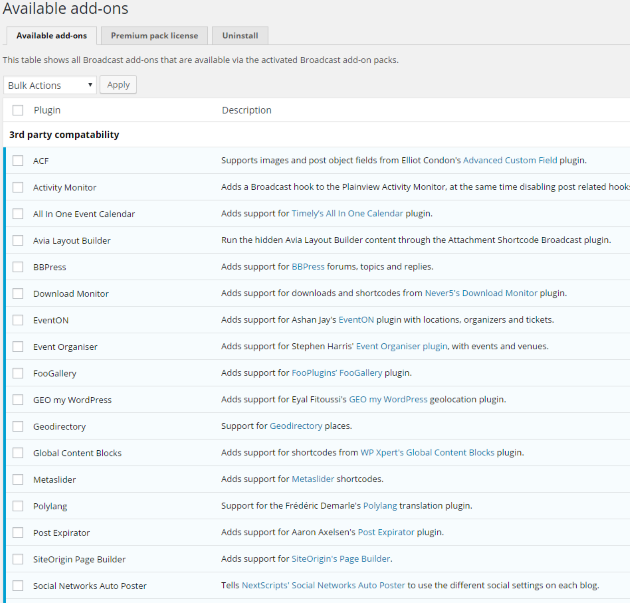Follow the Event Organiser plugin link

[x=401, y=346]
